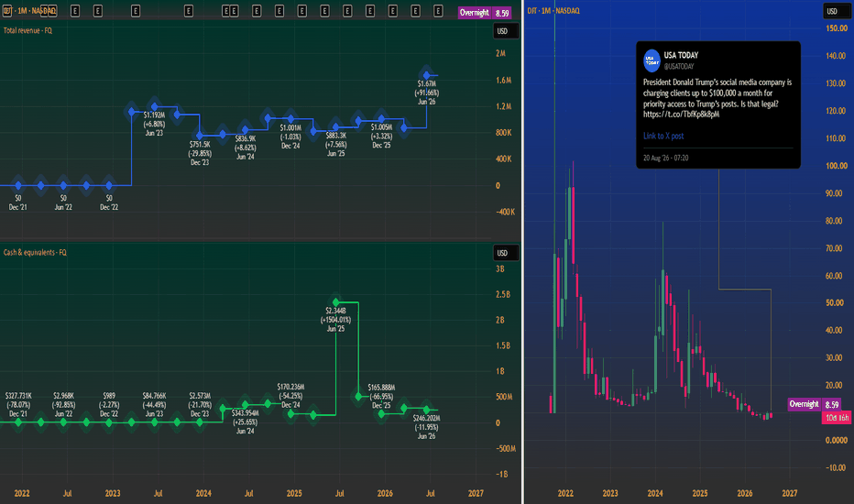Select the $246.202M Jun '26 cash diamond

click(x=426, y=410)
